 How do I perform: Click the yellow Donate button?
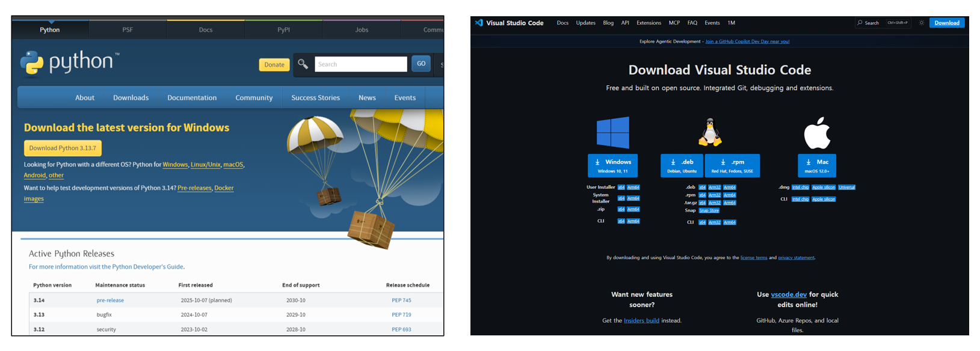pos(274,65)
